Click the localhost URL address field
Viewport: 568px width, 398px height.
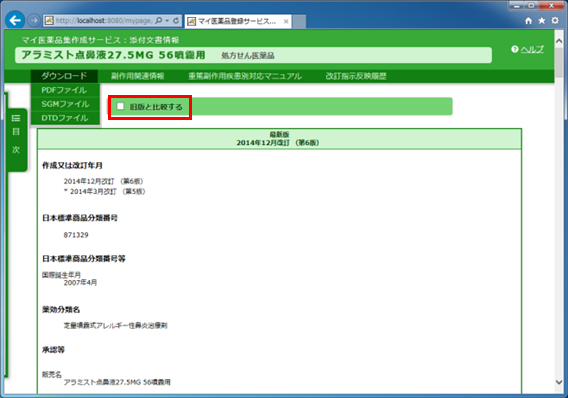[x=103, y=21]
